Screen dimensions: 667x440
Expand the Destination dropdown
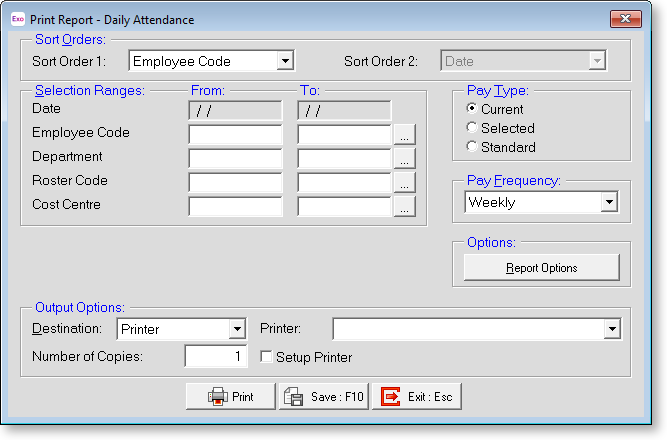237,329
